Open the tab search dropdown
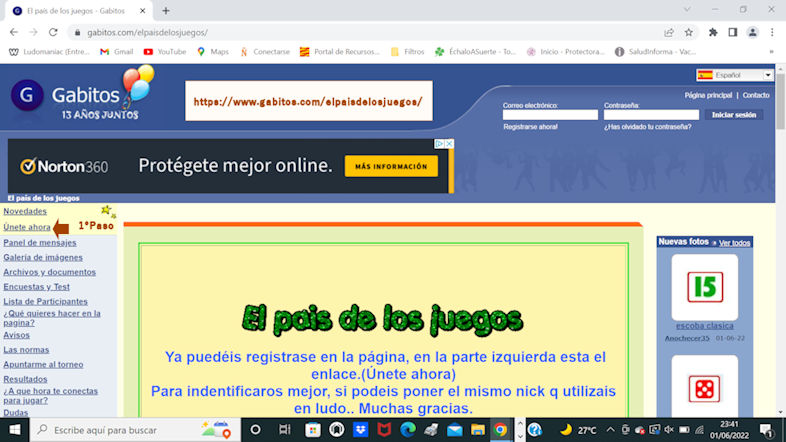Screen dimensions: 786x442 click(687, 10)
